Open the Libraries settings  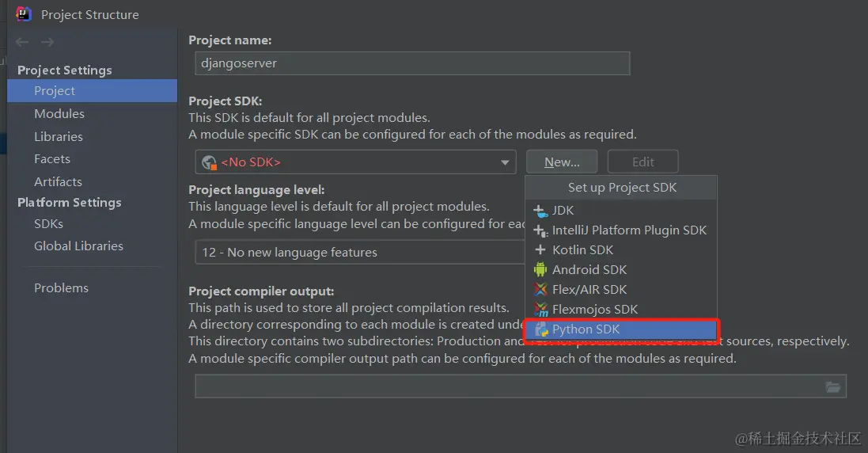pyautogui.click(x=58, y=136)
